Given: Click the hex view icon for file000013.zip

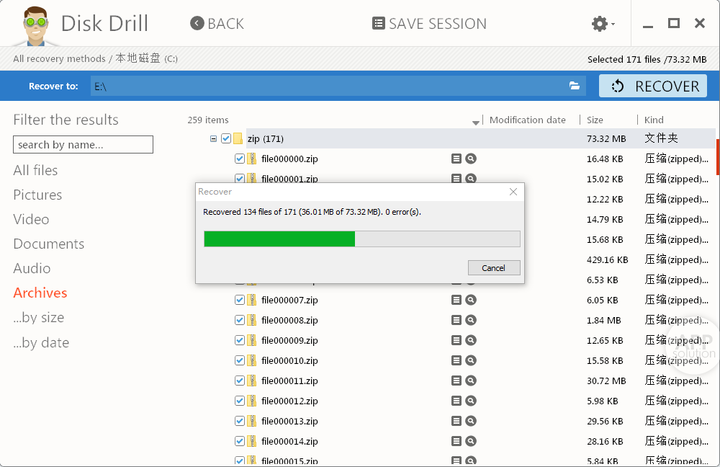Looking at the screenshot, I should pos(456,421).
